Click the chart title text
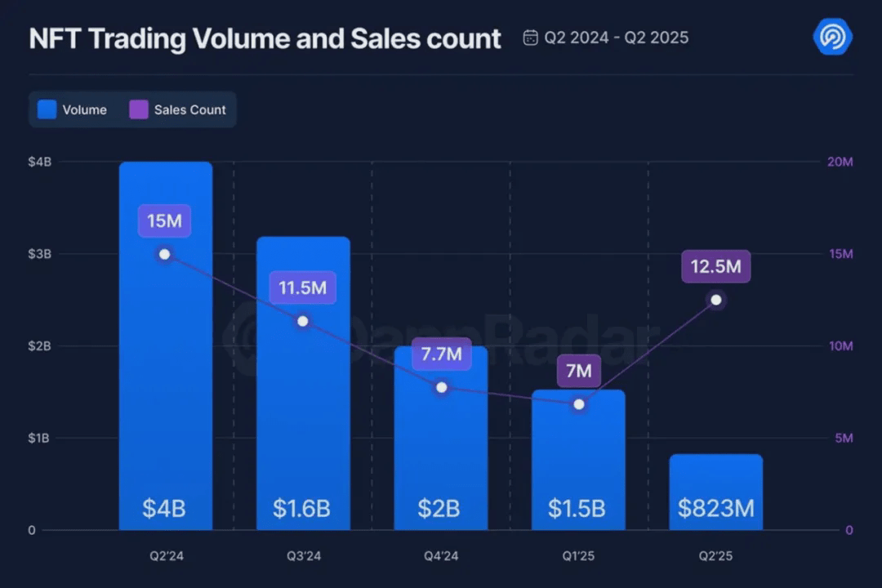The image size is (882, 588). click(x=265, y=38)
